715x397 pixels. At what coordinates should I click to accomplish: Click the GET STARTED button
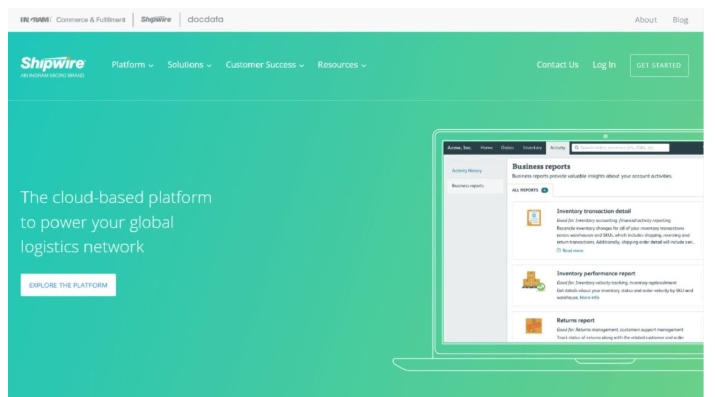point(659,65)
